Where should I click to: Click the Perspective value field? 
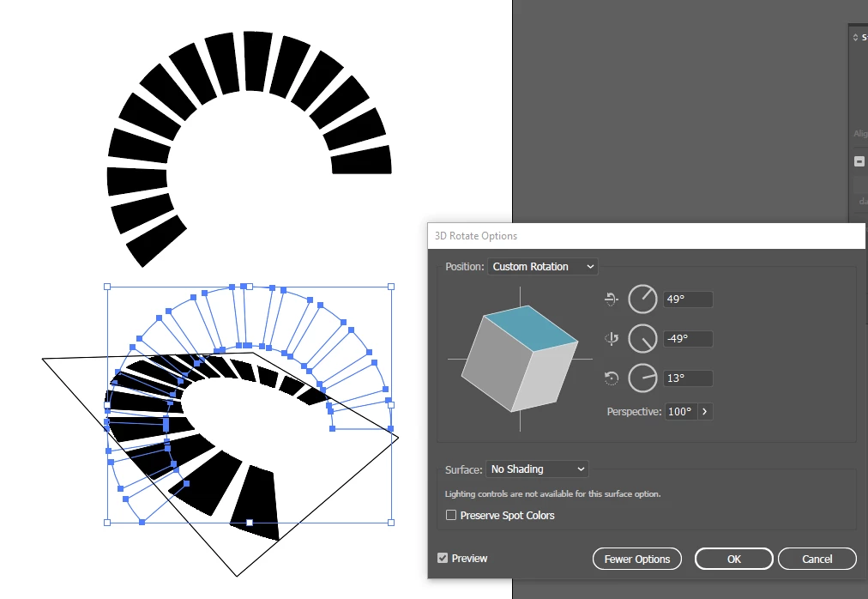pyautogui.click(x=681, y=412)
